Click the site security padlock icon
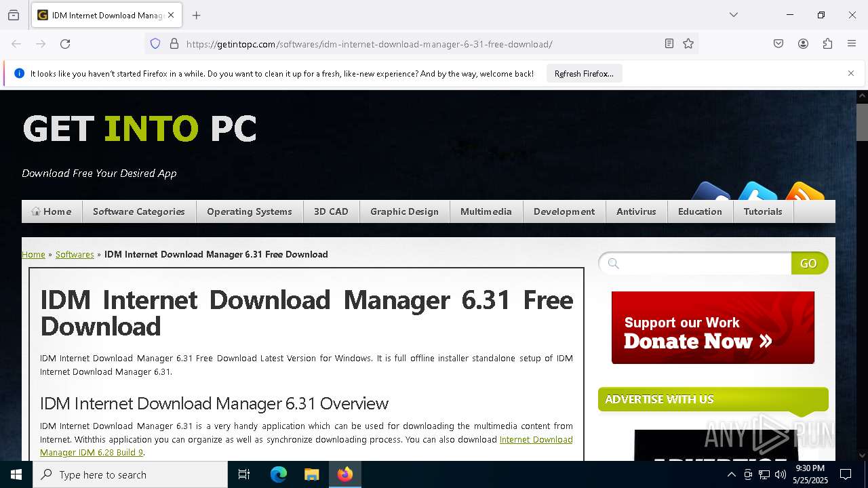This screenshot has width=868, height=488. [x=174, y=44]
